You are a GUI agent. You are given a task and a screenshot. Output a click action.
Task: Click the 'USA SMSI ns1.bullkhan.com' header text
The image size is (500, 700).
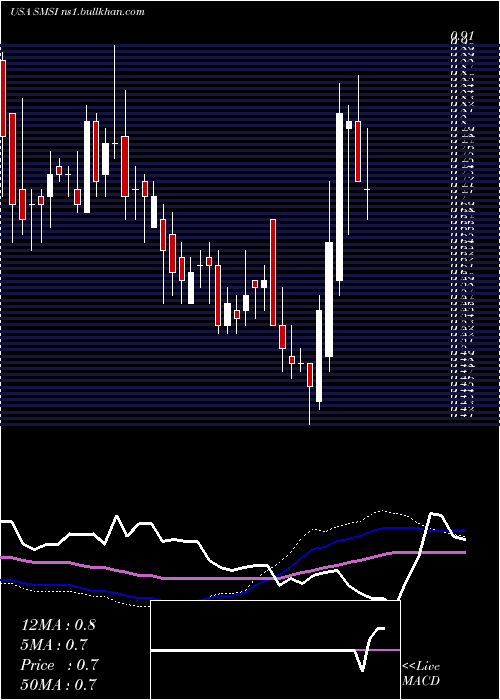point(77,12)
